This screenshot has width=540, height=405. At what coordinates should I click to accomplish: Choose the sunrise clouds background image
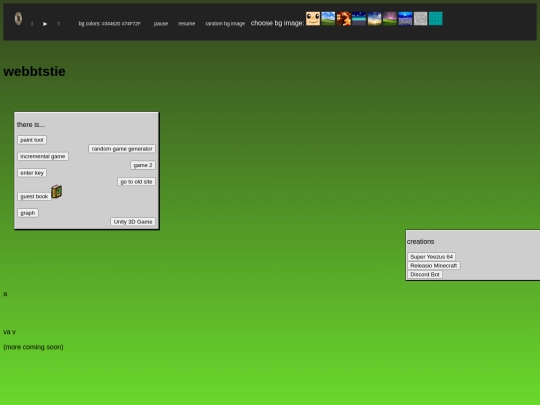click(x=374, y=19)
